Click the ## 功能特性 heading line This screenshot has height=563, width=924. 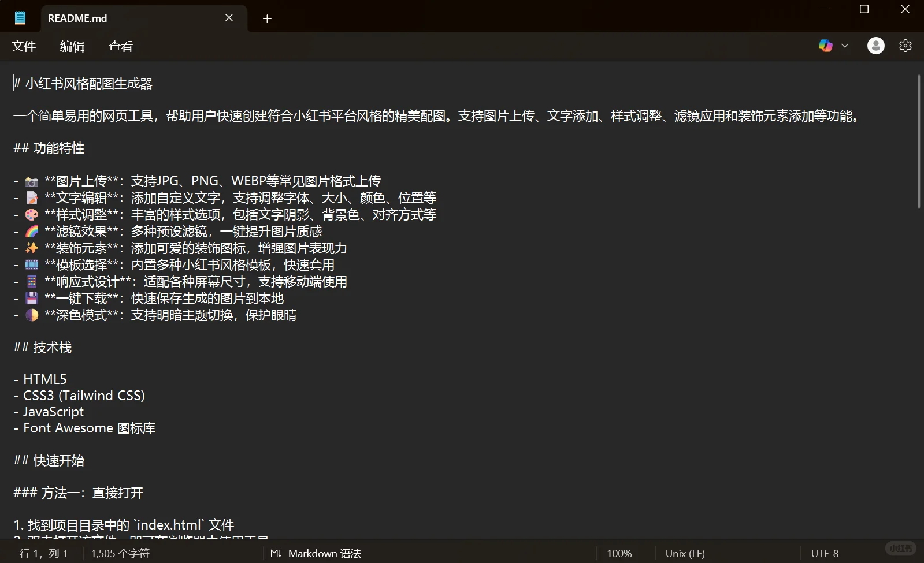tap(49, 148)
